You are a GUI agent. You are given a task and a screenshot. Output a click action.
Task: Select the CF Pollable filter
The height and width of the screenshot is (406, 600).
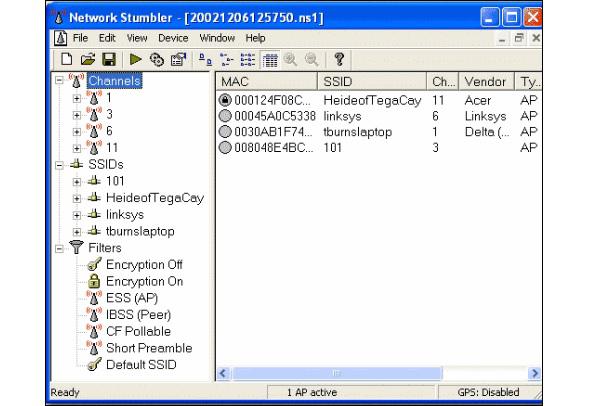[139, 331]
